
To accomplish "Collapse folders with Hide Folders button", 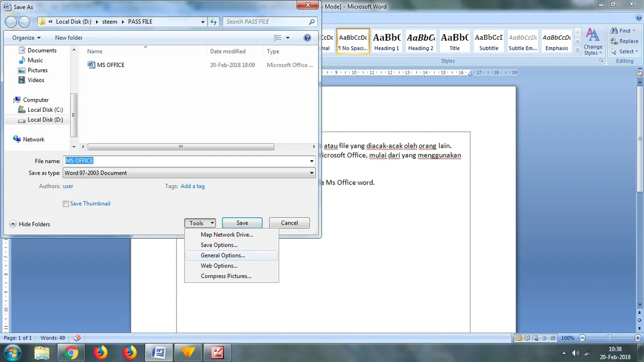I will 30,224.
